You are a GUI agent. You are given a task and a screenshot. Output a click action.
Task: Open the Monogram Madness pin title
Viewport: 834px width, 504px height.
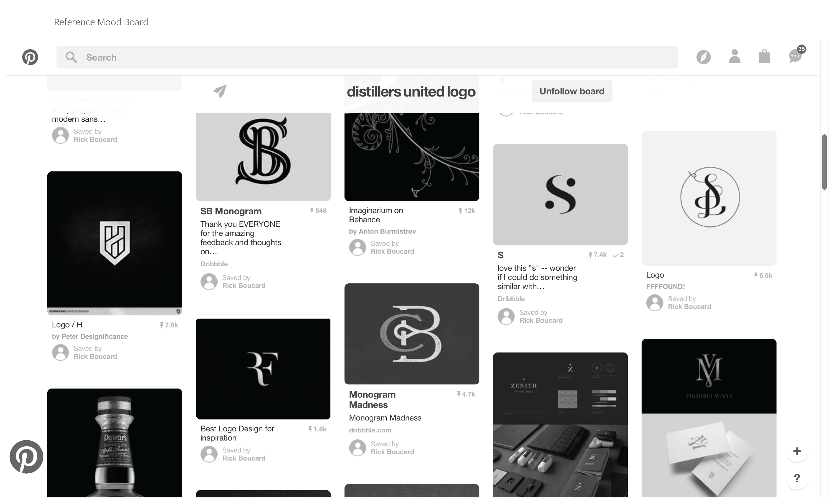372,400
